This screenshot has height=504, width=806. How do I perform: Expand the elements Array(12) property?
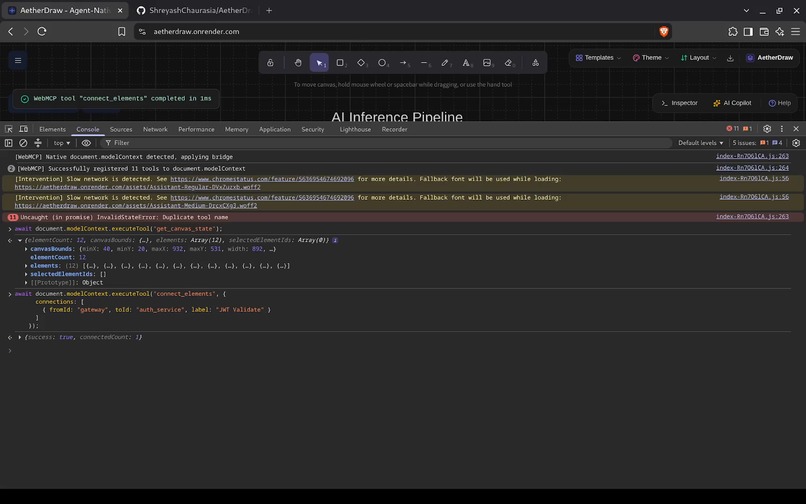(x=26, y=266)
